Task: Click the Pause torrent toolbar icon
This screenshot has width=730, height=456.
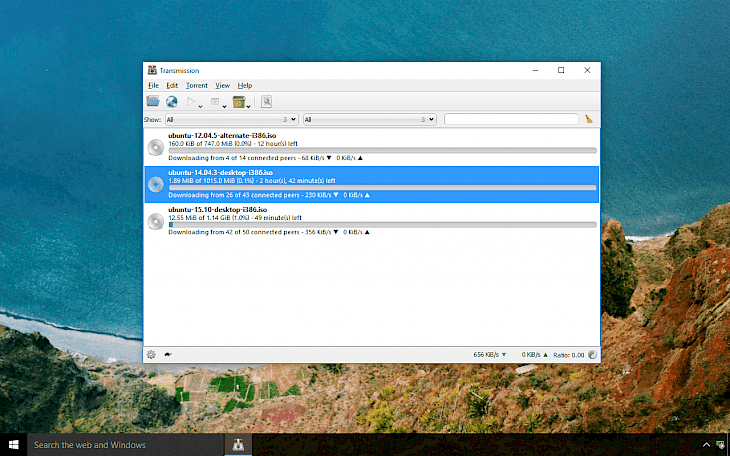Action: (215, 101)
